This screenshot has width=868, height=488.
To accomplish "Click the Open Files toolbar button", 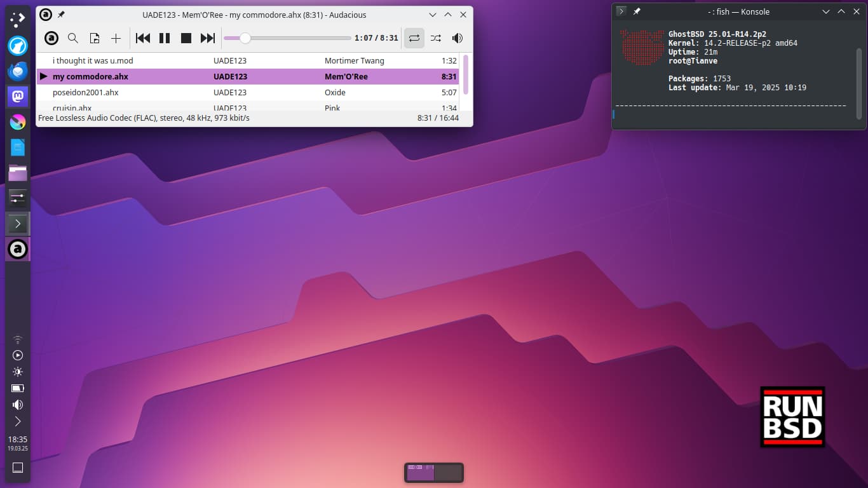I will click(95, 38).
